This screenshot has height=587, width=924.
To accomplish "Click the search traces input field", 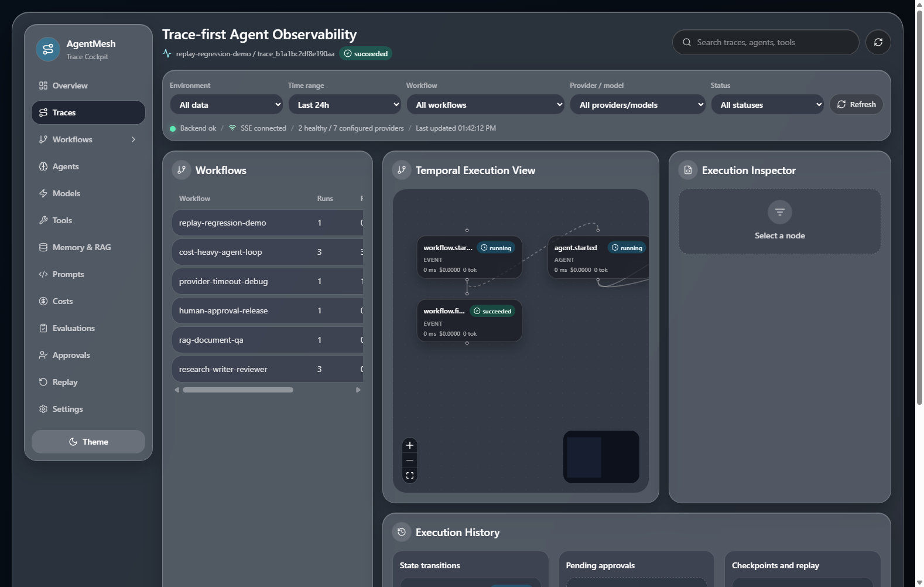I will click(x=766, y=42).
